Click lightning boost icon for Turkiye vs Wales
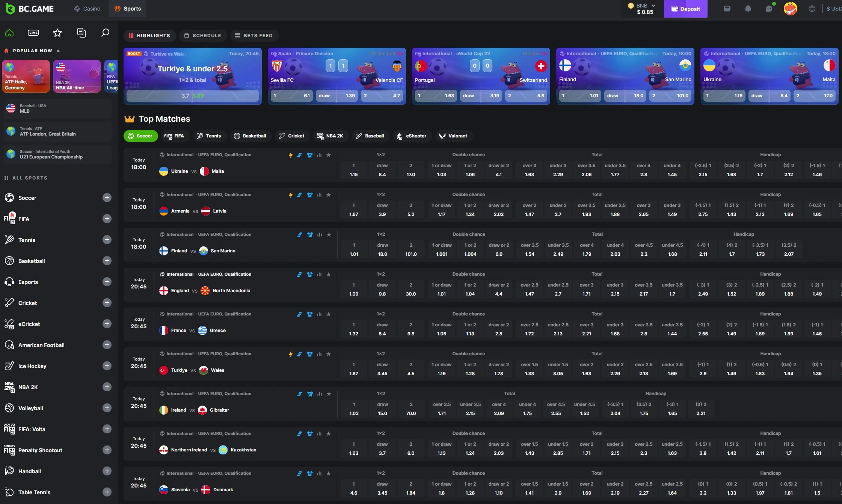Screen dimensions: 842x504 [x=290, y=354]
